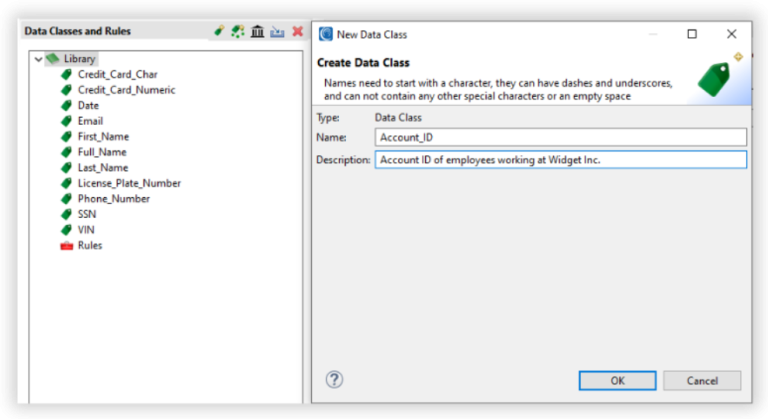This screenshot has height=419, width=768.
Task: Select the Library root node
Action: pyautogui.click(x=79, y=59)
